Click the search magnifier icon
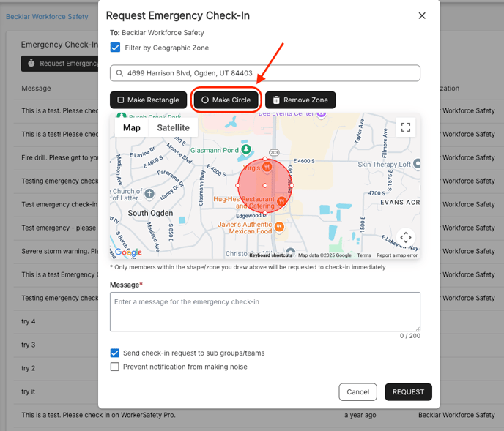Viewport: 504px width, 431px height. 119,73
